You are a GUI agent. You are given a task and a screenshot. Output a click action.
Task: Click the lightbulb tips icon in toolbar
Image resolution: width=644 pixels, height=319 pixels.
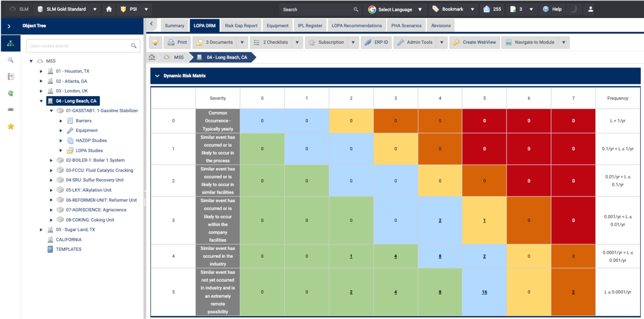pos(155,42)
